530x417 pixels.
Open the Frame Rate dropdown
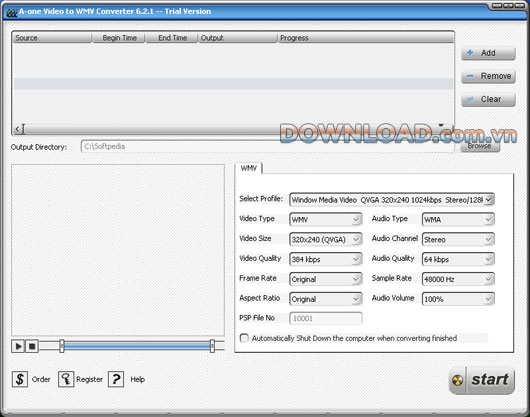326,279
